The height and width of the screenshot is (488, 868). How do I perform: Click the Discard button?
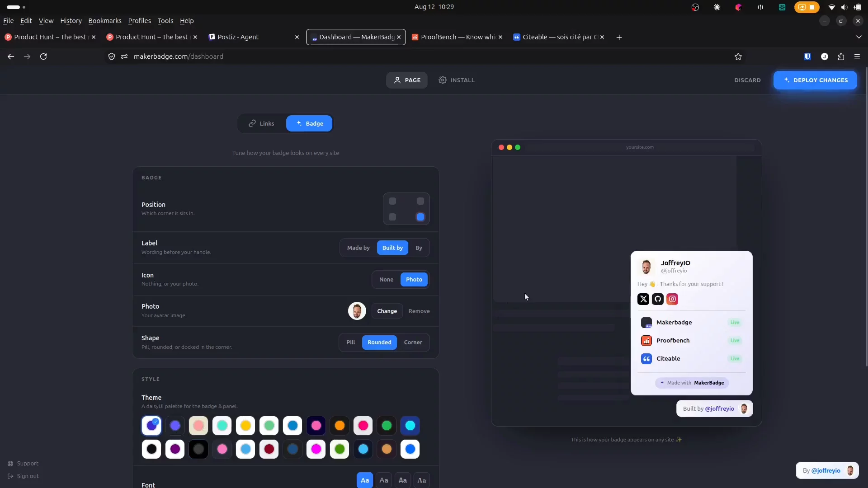point(747,80)
